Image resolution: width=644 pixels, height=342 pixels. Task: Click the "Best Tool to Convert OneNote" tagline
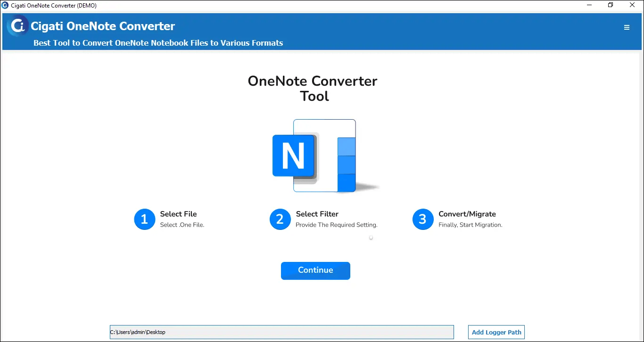[x=158, y=43]
